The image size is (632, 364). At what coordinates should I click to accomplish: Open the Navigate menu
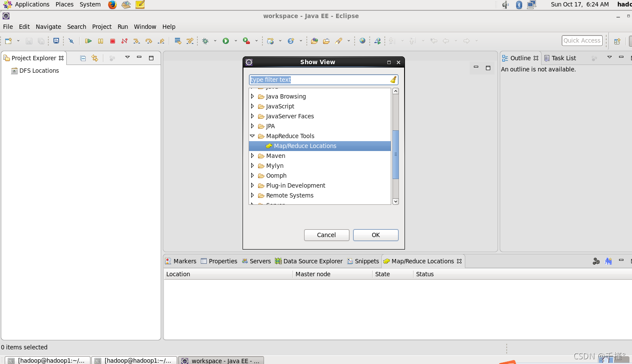coord(48,27)
